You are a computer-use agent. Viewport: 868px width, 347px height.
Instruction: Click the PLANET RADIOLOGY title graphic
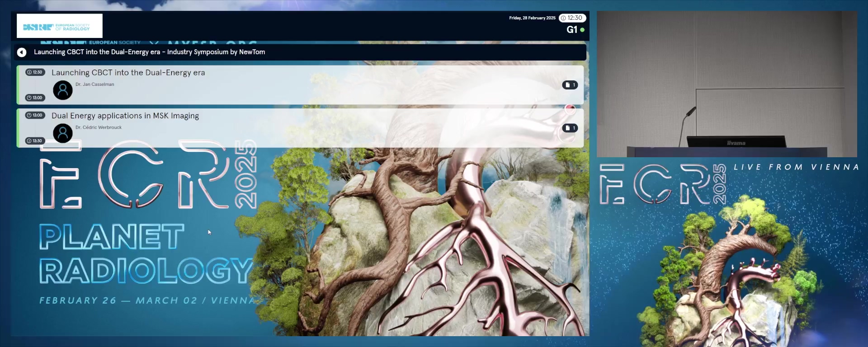tap(146, 253)
